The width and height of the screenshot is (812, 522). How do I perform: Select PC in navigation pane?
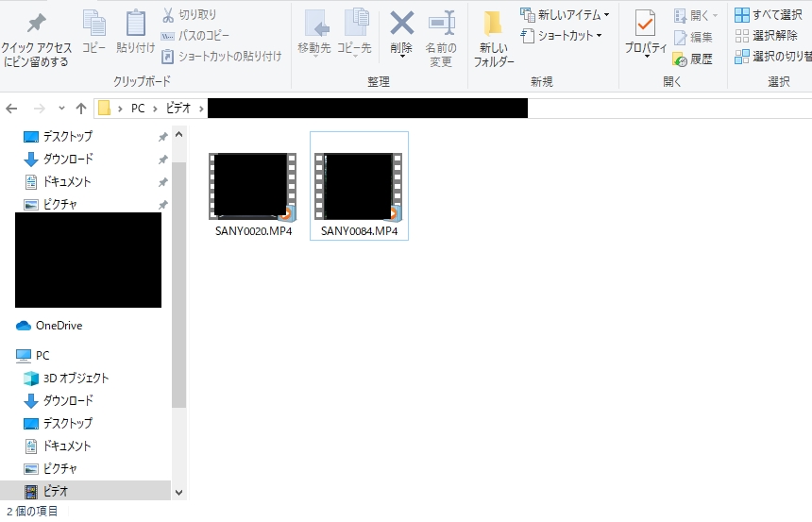[x=42, y=356]
